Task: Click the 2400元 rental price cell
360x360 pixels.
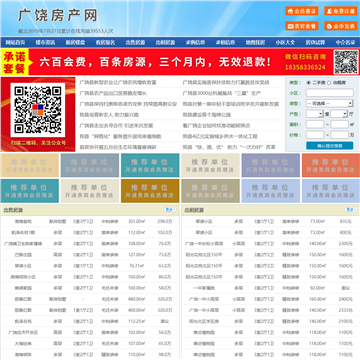Action: (x=346, y=299)
